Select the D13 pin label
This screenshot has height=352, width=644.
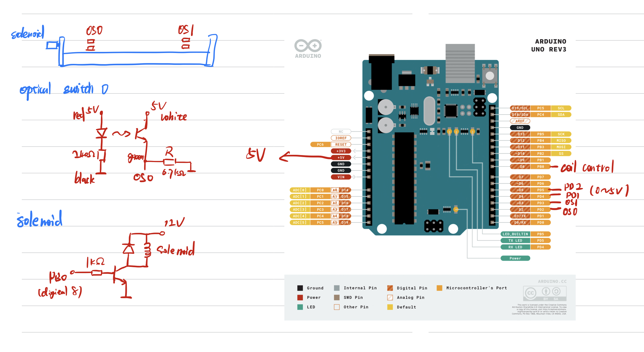coord(520,134)
